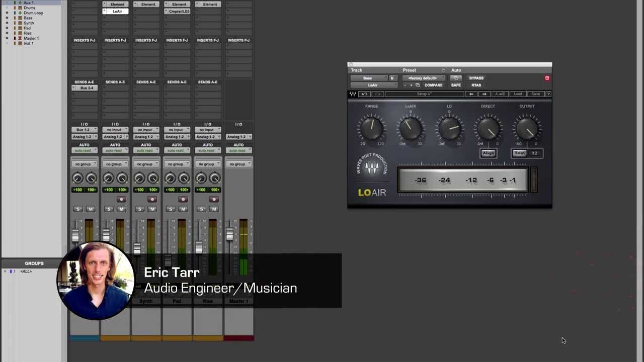The width and height of the screenshot is (644, 362).
Task: Open the LoAir plugin selector dropdown
Action: click(x=374, y=85)
